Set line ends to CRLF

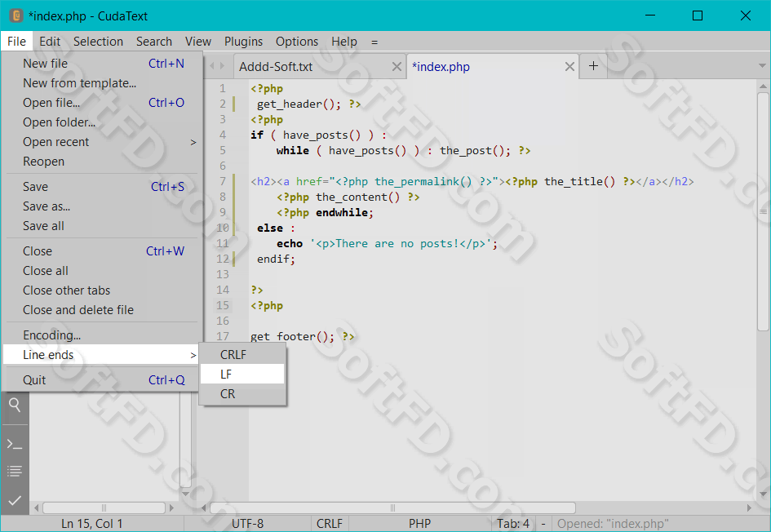click(x=242, y=354)
